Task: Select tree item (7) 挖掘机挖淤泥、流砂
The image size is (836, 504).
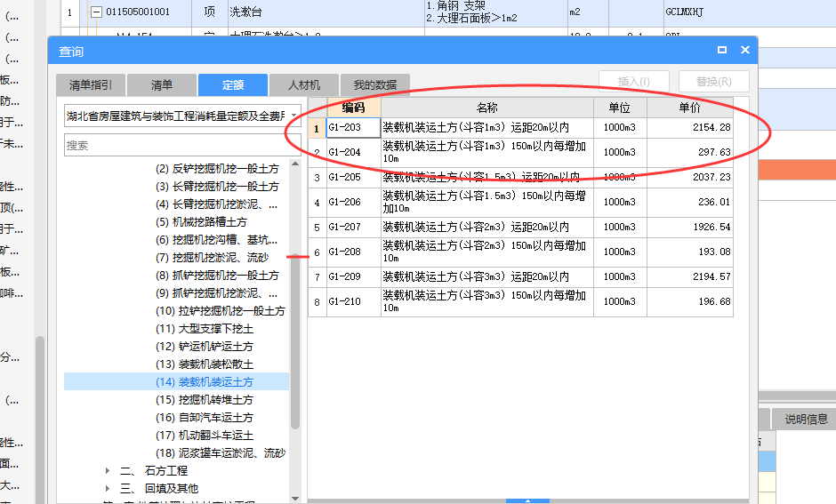Action: pyautogui.click(x=212, y=257)
